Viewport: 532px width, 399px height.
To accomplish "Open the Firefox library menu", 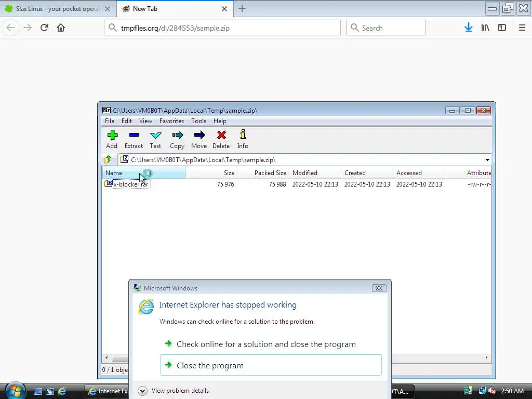I will coord(485,28).
